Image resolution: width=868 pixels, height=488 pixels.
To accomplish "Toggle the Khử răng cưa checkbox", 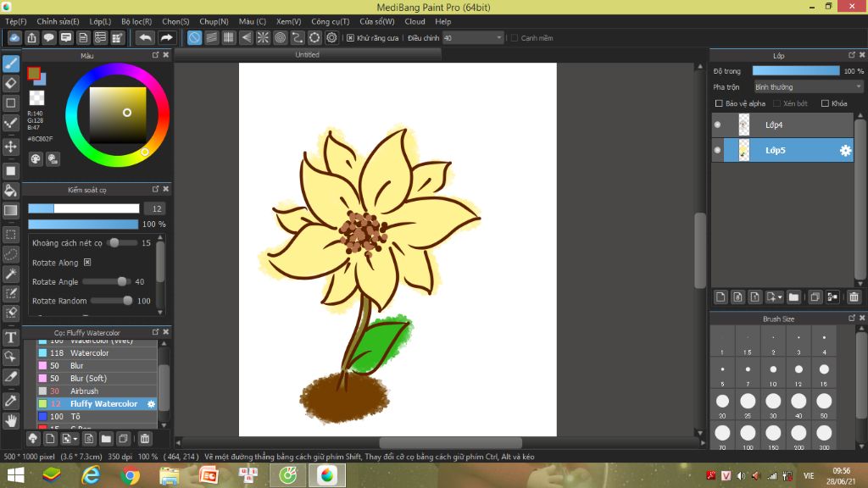I will (350, 38).
